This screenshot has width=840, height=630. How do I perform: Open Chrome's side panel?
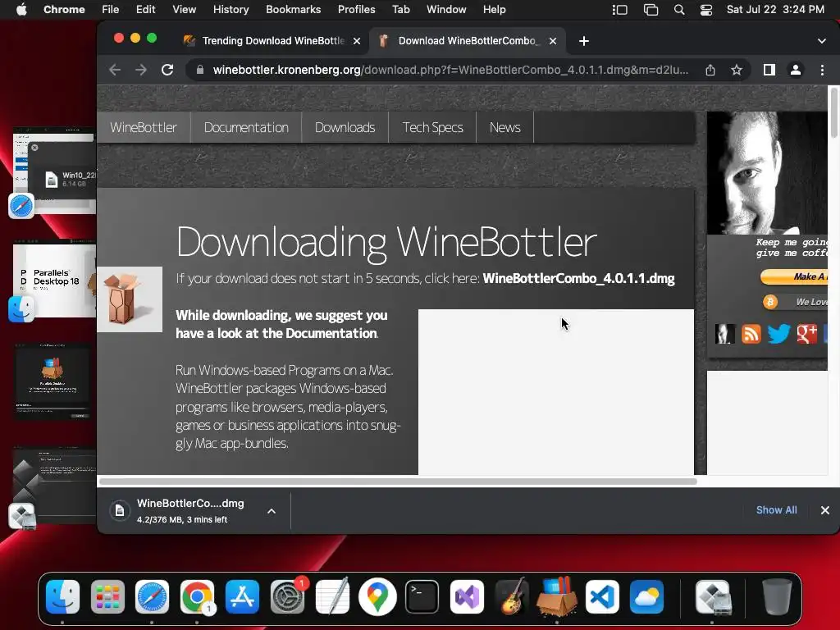pyautogui.click(x=769, y=70)
